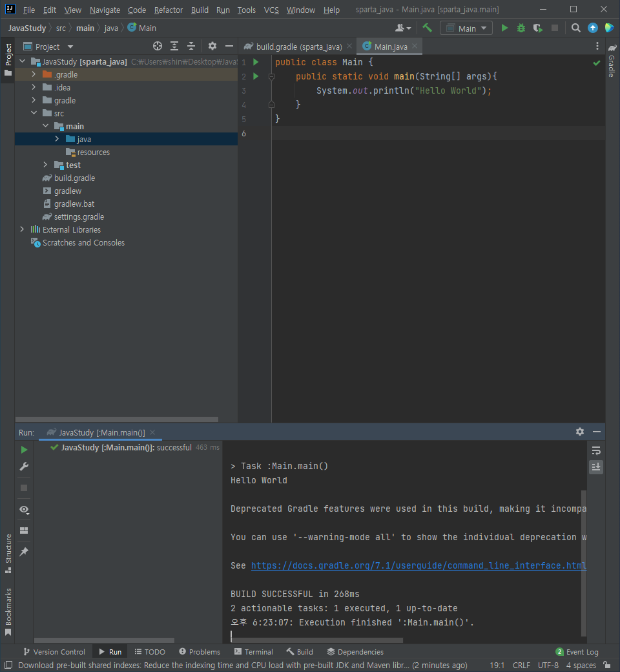
Task: Open the Gradle docs link in console
Action: coord(418,566)
